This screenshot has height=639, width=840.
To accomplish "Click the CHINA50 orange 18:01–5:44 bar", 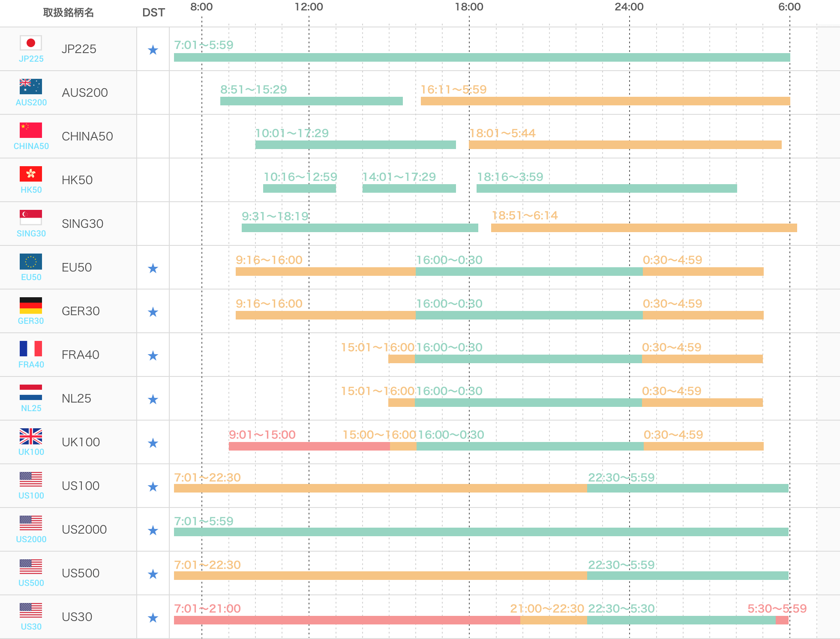I will 625,145.
